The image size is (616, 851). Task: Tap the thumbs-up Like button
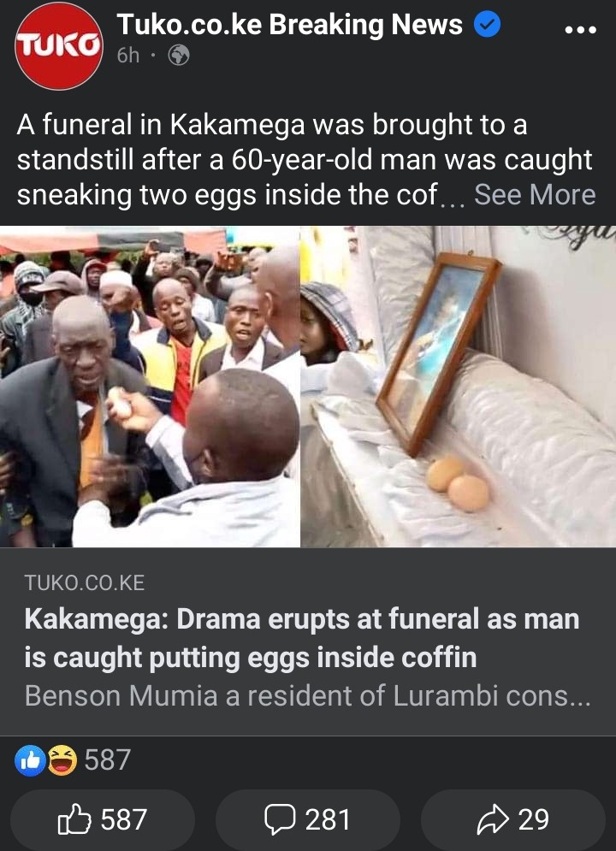(x=102, y=819)
